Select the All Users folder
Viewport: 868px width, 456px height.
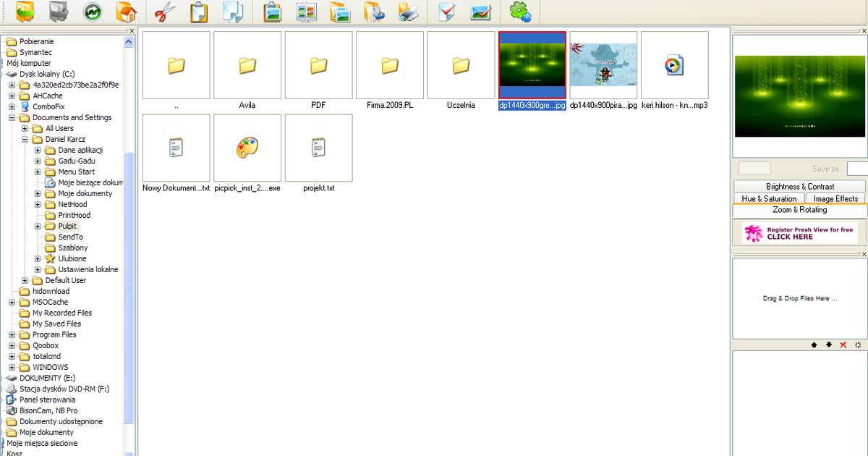click(x=59, y=128)
